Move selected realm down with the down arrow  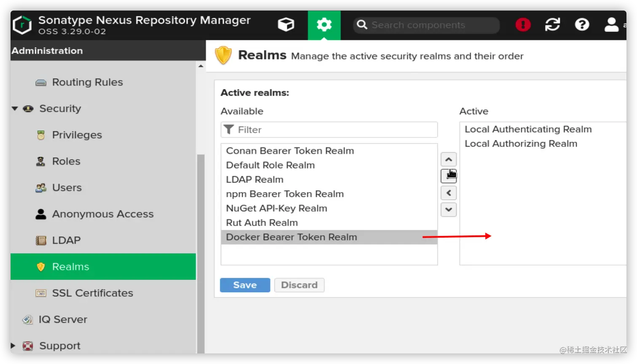click(449, 209)
